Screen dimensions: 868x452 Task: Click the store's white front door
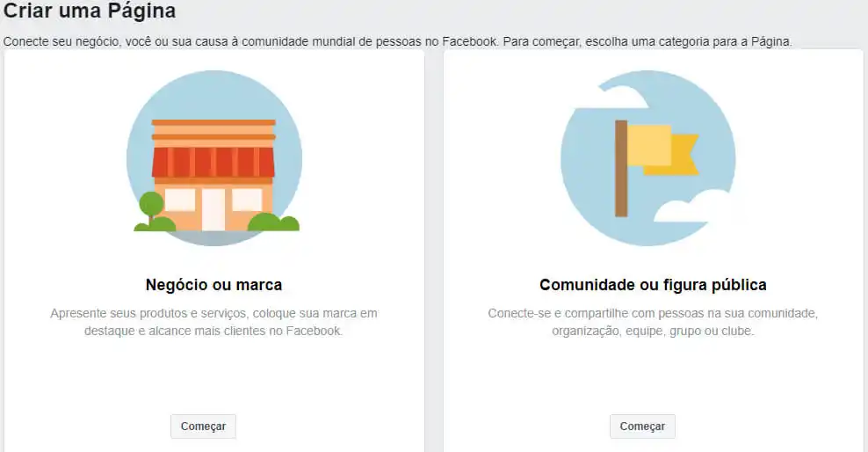click(213, 209)
